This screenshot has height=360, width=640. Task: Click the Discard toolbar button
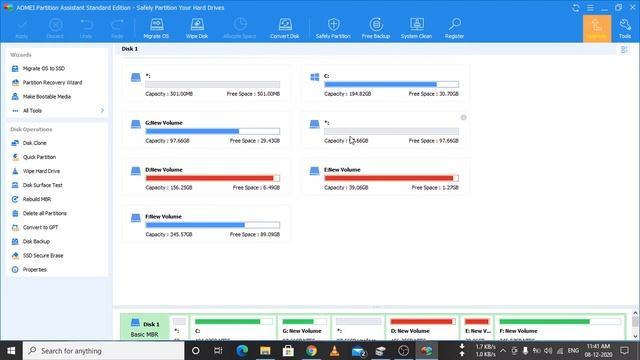pos(55,28)
